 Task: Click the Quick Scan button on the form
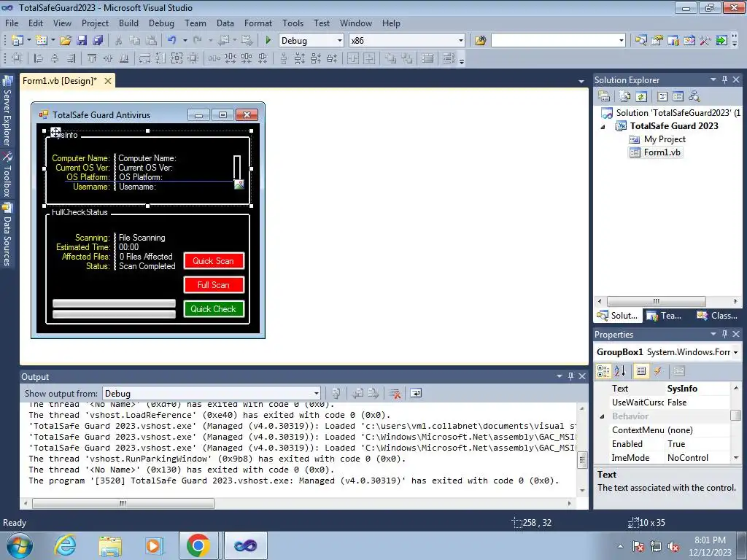[x=214, y=261]
